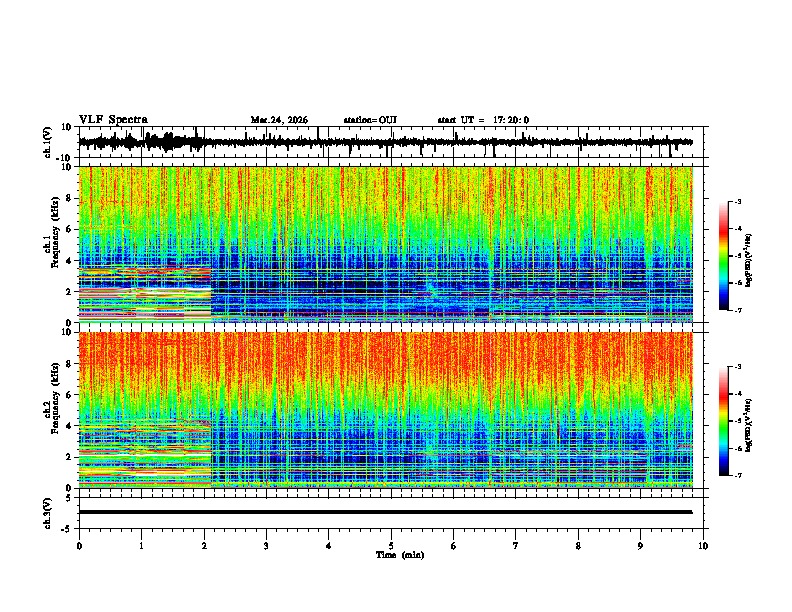Viewport: 792px width, 612px height.
Task: Click the ch.1 frequency axis "4" tick label
Action: point(70,261)
